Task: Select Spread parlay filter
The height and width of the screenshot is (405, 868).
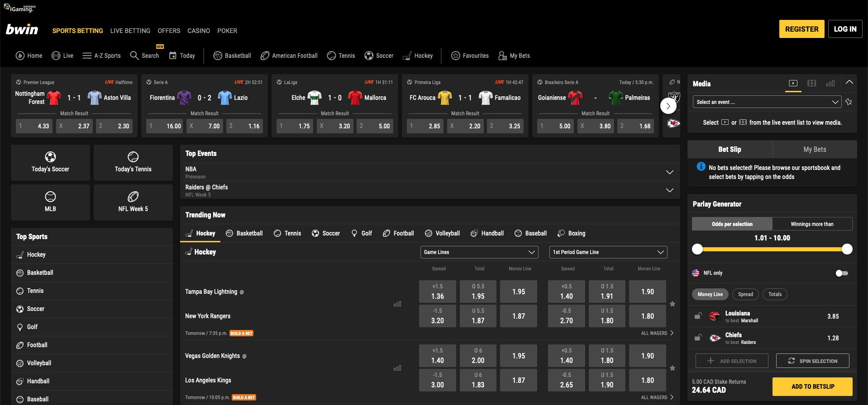Action: pyautogui.click(x=745, y=294)
